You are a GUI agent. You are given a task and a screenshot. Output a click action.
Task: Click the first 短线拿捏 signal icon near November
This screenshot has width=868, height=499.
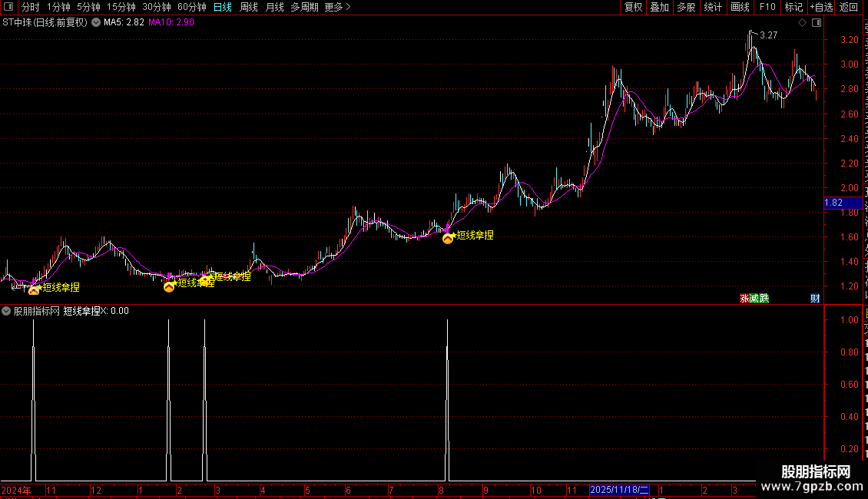pyautogui.click(x=34, y=290)
